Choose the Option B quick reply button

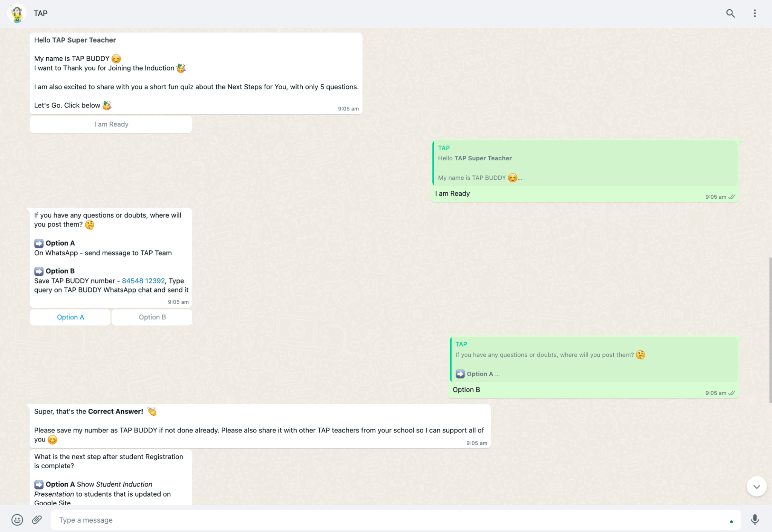[x=152, y=317]
